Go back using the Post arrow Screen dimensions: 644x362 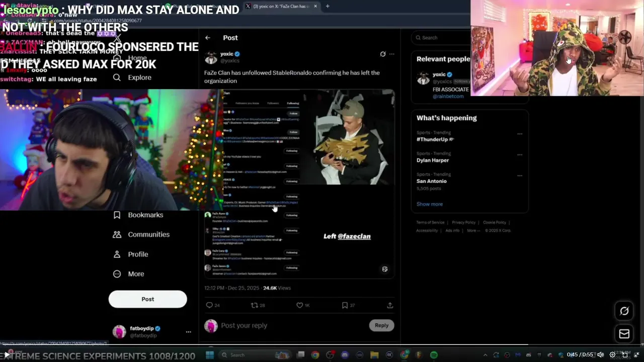(x=208, y=38)
